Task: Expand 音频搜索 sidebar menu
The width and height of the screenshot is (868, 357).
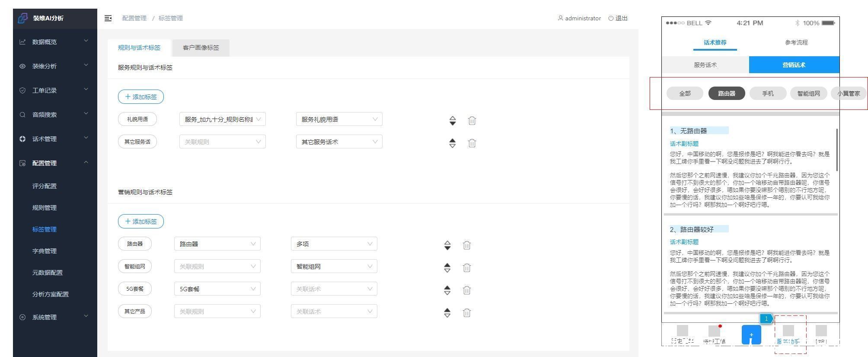Action: point(55,115)
